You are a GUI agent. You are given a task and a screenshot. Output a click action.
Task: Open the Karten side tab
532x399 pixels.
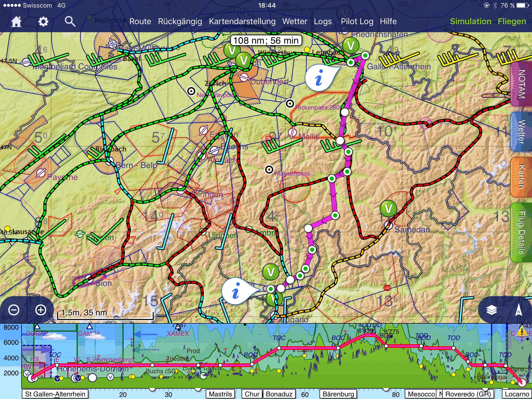point(521,177)
